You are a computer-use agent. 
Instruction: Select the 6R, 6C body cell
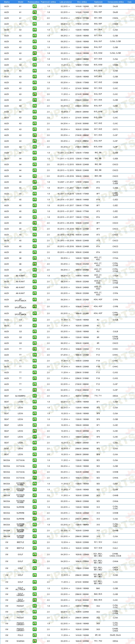coord(98,635)
